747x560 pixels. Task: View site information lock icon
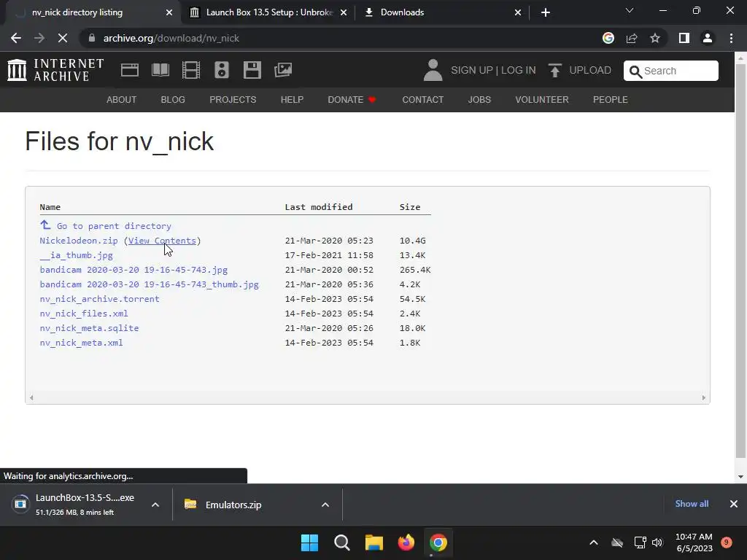(92, 38)
